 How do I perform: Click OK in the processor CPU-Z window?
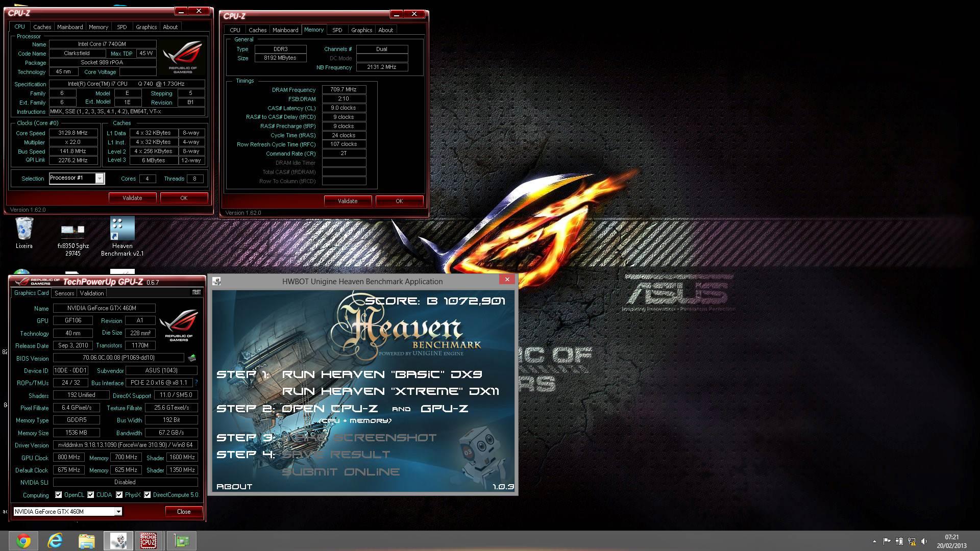point(184,198)
